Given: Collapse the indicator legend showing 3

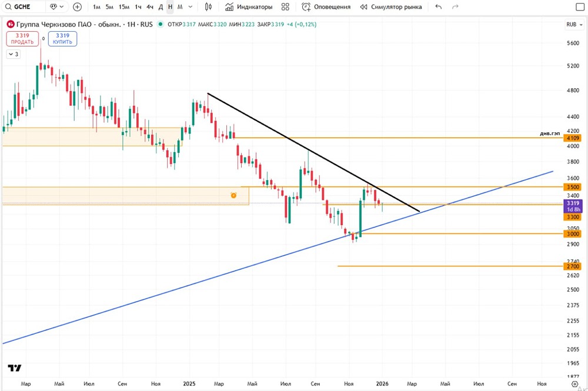Looking at the screenshot, I should point(14,54).
